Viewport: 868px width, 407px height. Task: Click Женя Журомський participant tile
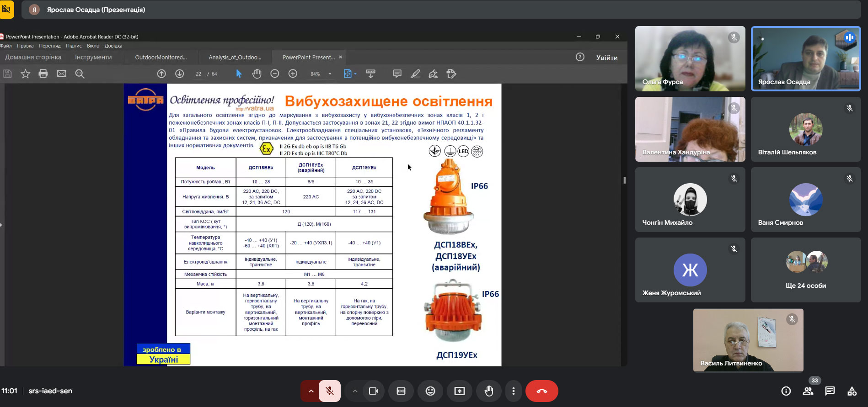tap(690, 270)
